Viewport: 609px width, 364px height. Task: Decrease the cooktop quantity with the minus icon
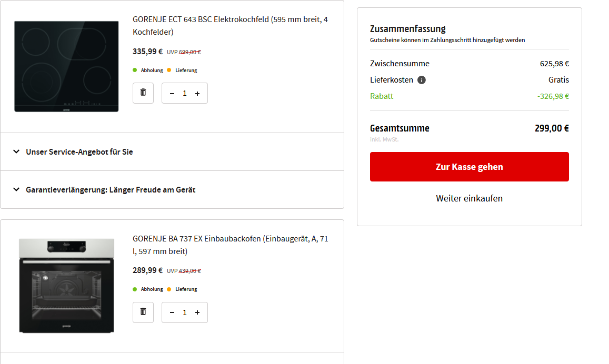(172, 93)
